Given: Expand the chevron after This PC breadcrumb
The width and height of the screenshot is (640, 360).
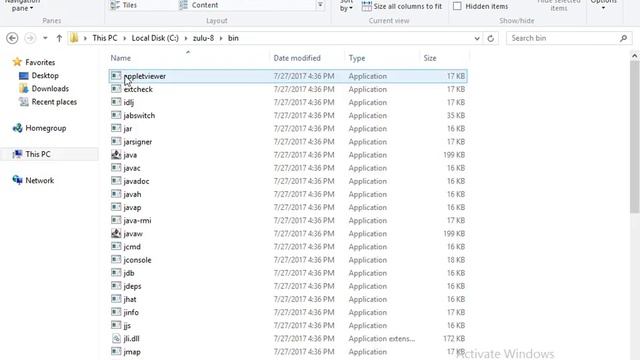Looking at the screenshot, I should [x=124, y=38].
